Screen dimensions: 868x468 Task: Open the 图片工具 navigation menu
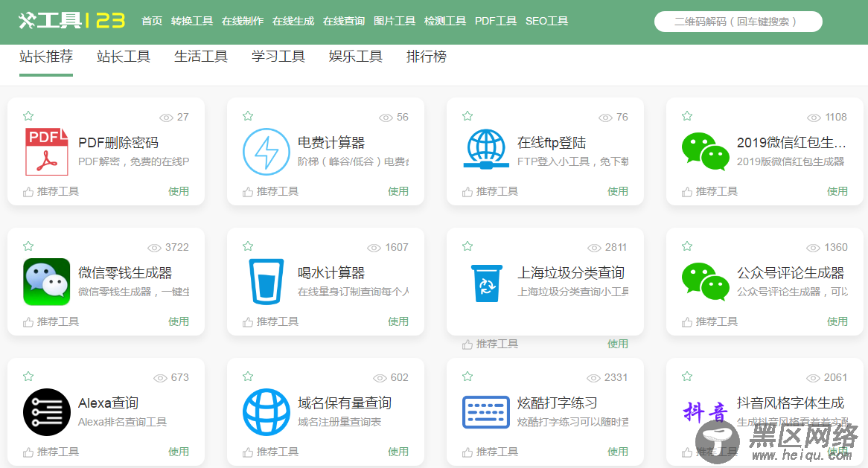(395, 21)
